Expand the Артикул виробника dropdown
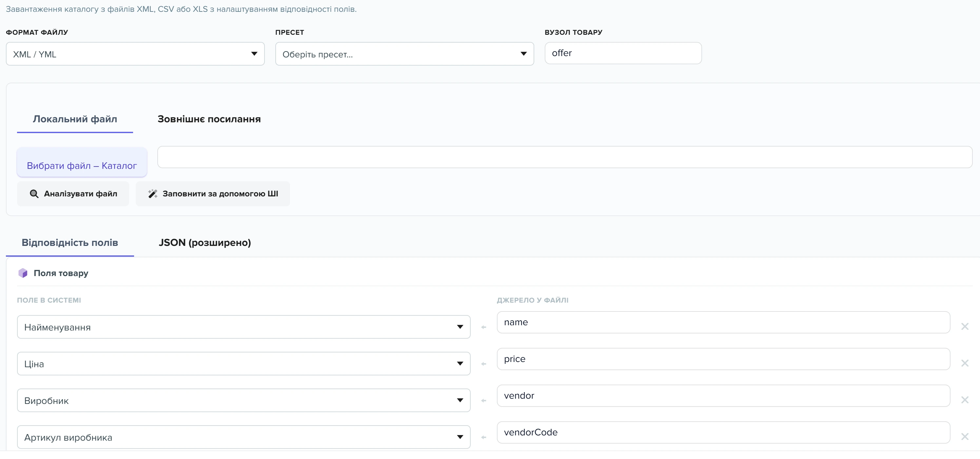980x459 pixels. click(244, 437)
